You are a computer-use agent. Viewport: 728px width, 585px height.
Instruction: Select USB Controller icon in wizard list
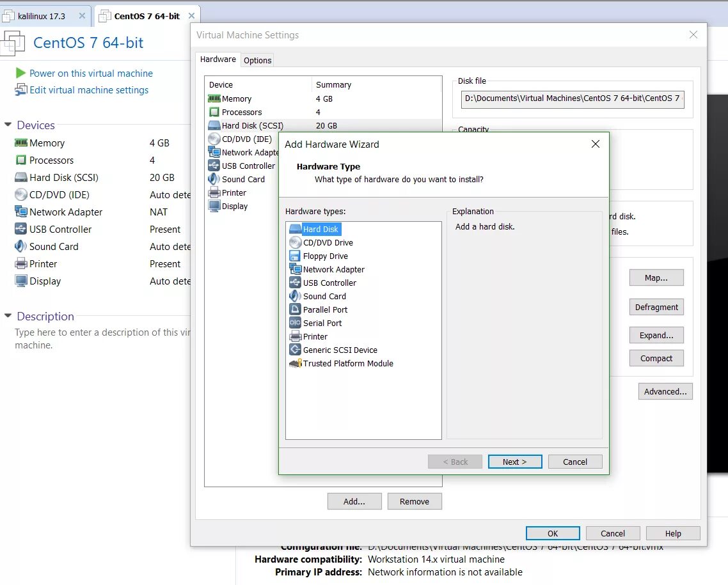pyautogui.click(x=296, y=283)
